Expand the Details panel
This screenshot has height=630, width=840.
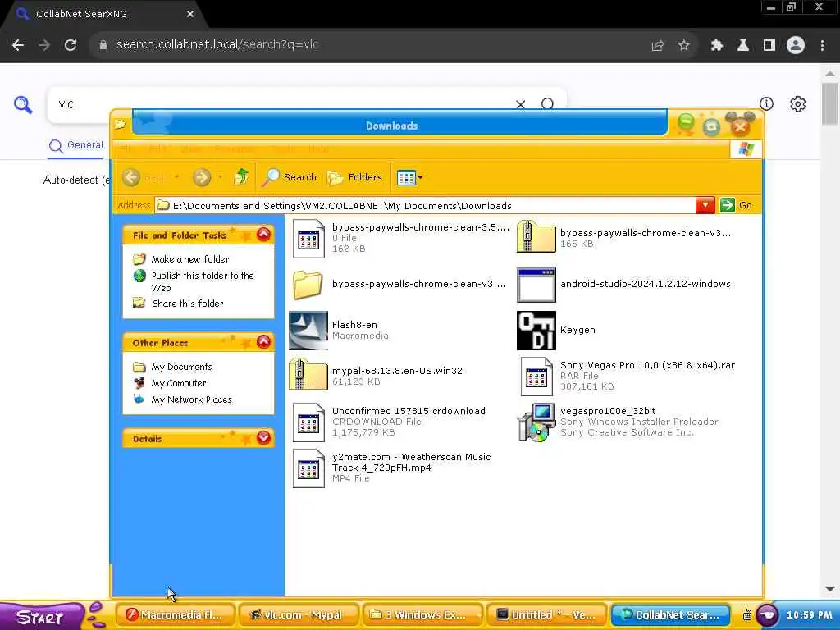click(263, 438)
